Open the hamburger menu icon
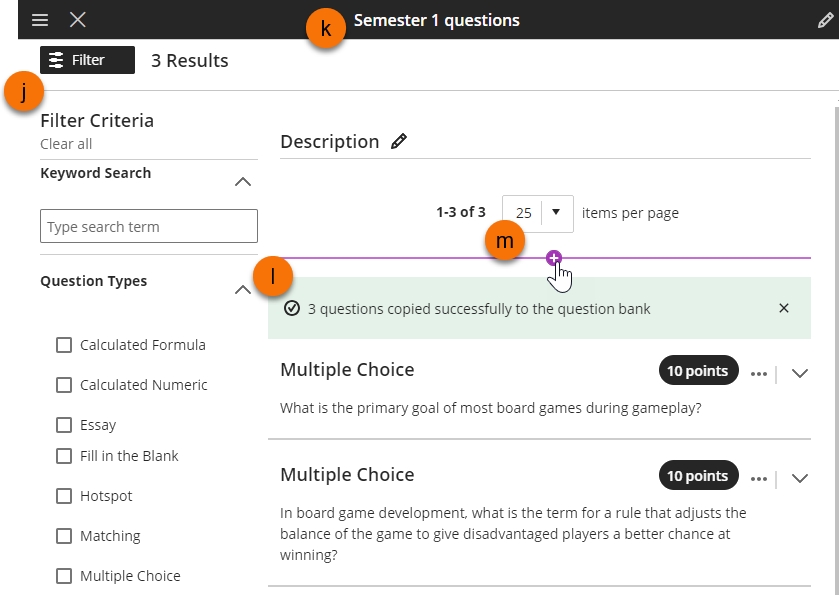839x595 pixels. [x=40, y=20]
